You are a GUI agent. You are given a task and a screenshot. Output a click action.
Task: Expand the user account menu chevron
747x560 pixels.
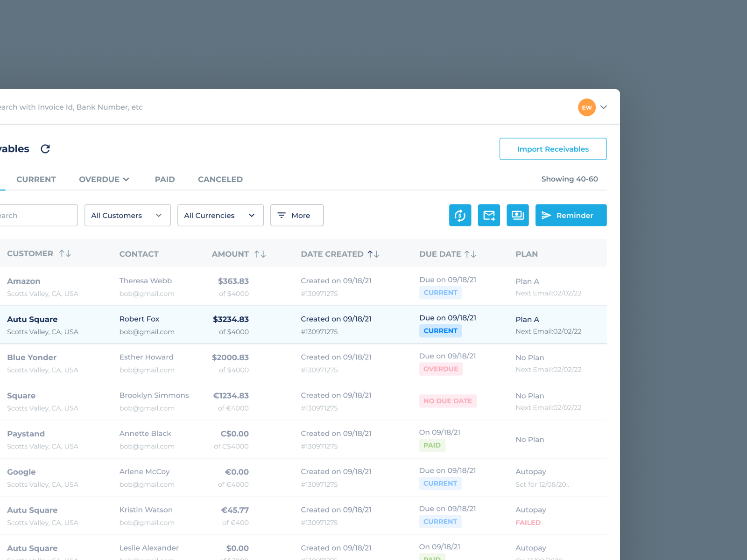604,107
